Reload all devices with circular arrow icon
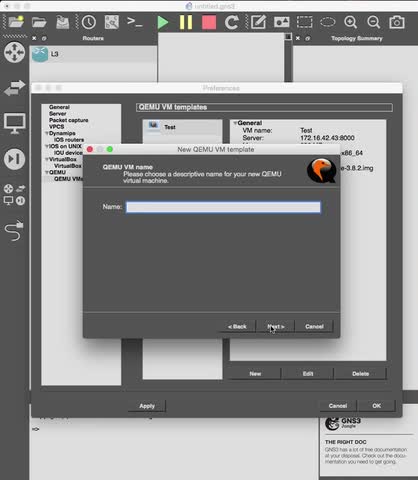 point(232,22)
